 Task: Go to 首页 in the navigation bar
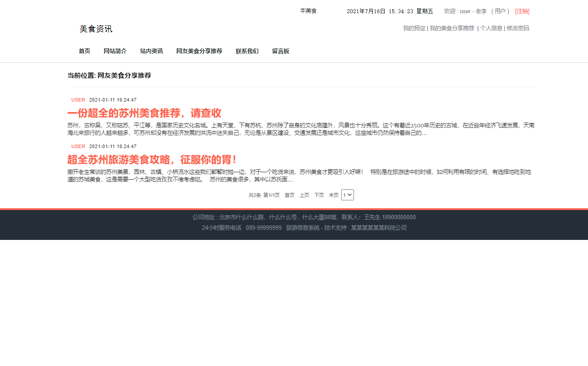tap(84, 51)
